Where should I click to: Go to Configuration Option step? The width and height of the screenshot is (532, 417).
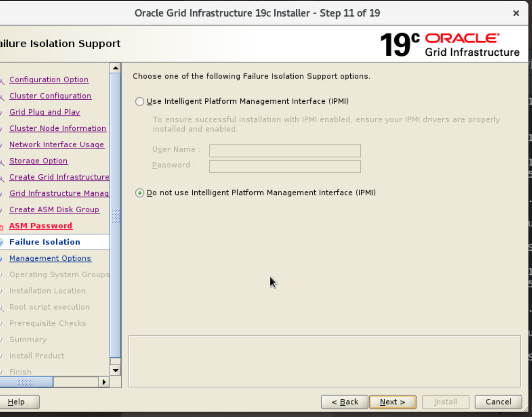49,80
